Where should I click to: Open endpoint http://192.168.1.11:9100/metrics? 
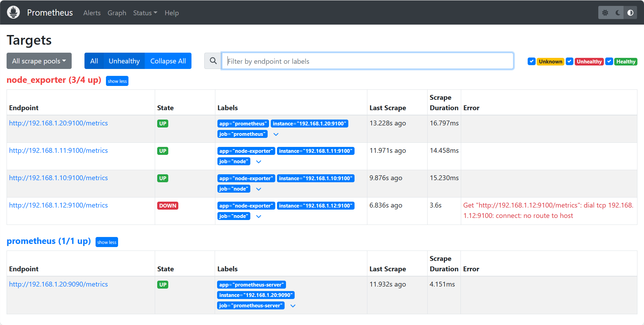click(x=59, y=150)
